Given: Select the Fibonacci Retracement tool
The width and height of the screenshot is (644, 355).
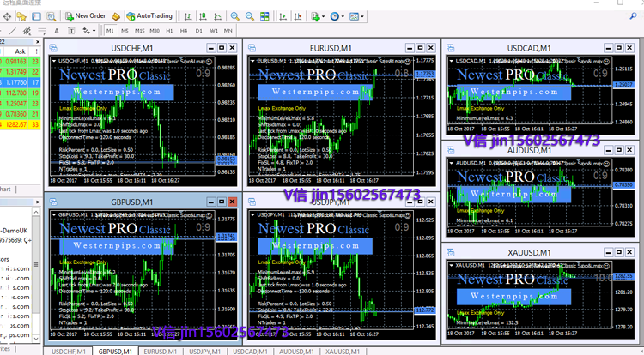Looking at the screenshot, I should click(41, 31).
